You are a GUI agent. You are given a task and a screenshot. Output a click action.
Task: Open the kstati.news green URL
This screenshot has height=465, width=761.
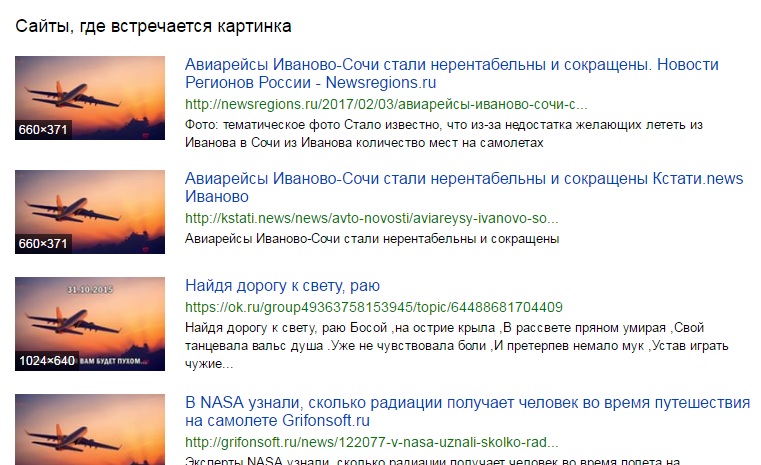(371, 218)
